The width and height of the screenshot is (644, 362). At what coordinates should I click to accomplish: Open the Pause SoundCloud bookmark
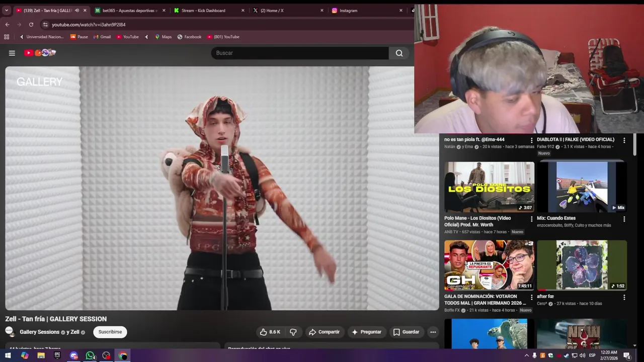tap(79, 37)
